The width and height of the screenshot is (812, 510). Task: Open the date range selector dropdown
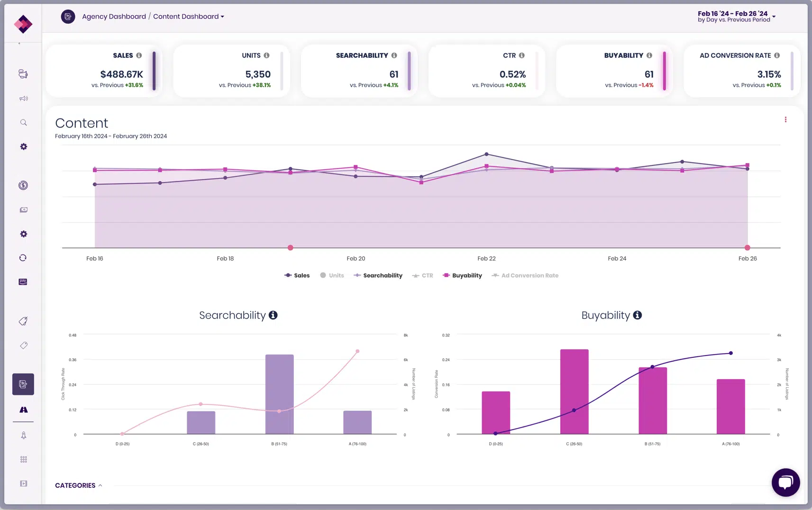coord(737,17)
